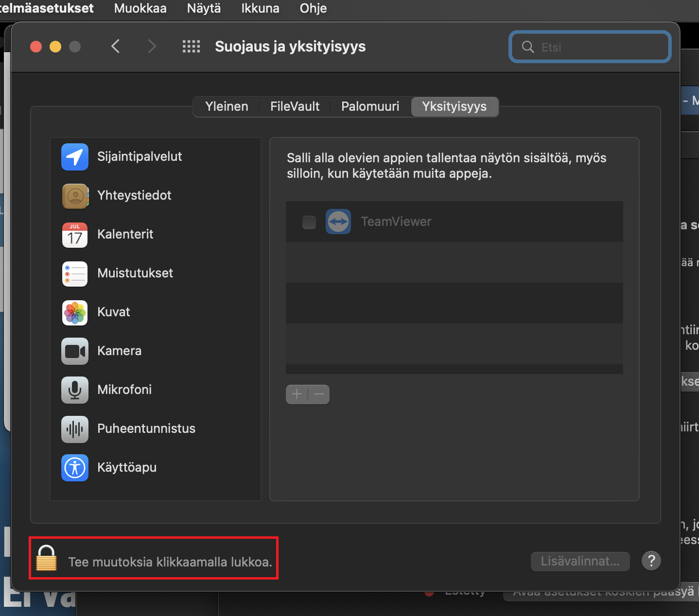Switch to the Palomuuri firewall tab
The width and height of the screenshot is (699, 616).
pyautogui.click(x=370, y=106)
